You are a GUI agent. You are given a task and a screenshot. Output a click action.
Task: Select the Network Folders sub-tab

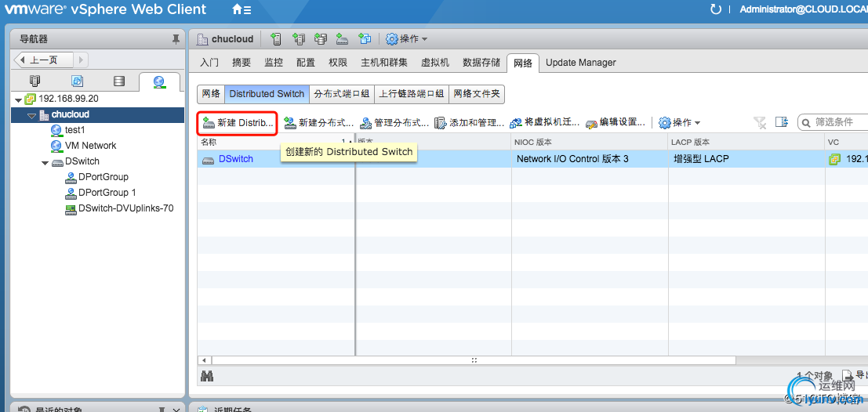[477, 94]
